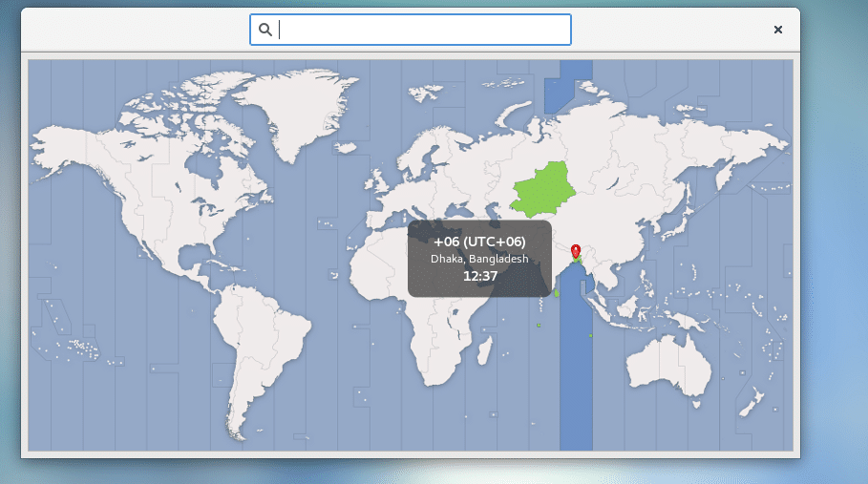Screen dimensions: 868x484
Task: Click the magnifier icon in search box
Action: tap(265, 30)
